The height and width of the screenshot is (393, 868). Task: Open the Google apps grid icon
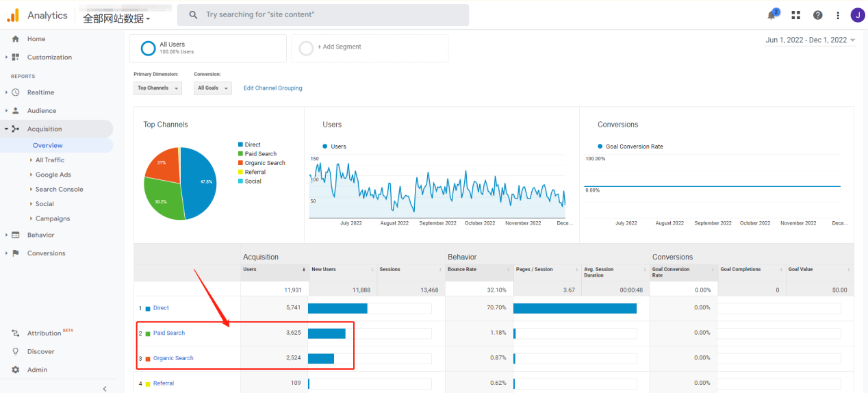coord(795,15)
